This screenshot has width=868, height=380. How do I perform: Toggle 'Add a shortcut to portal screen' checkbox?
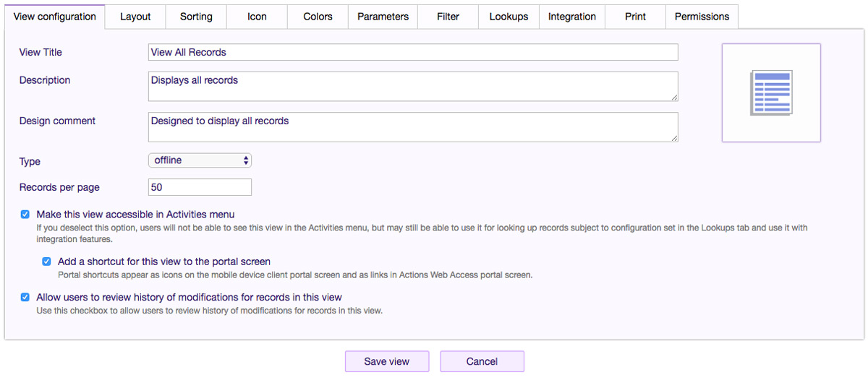[47, 262]
